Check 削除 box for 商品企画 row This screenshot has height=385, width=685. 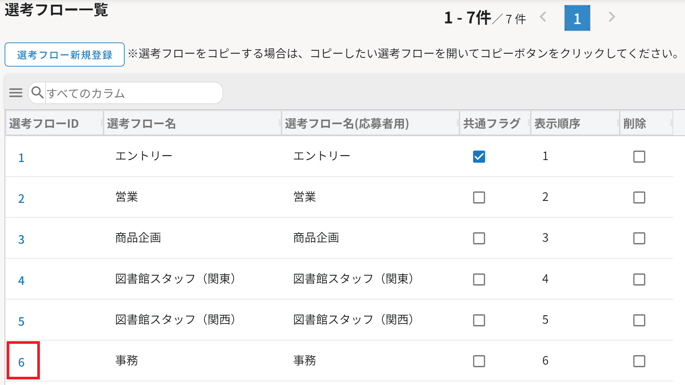tap(639, 238)
